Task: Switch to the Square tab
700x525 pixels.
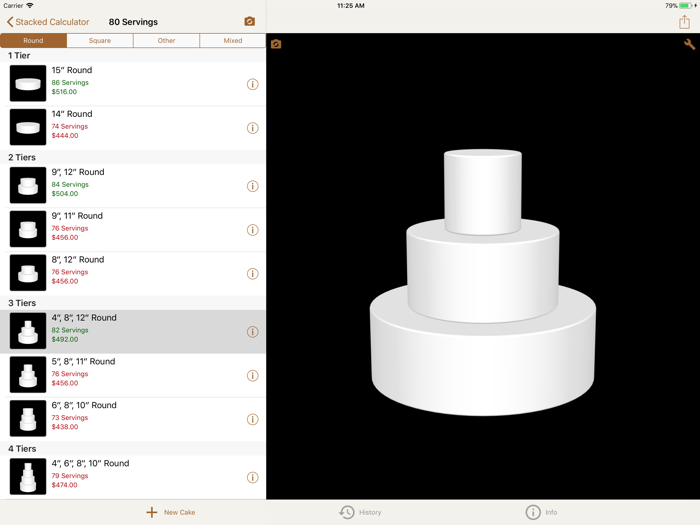Action: pos(100,40)
